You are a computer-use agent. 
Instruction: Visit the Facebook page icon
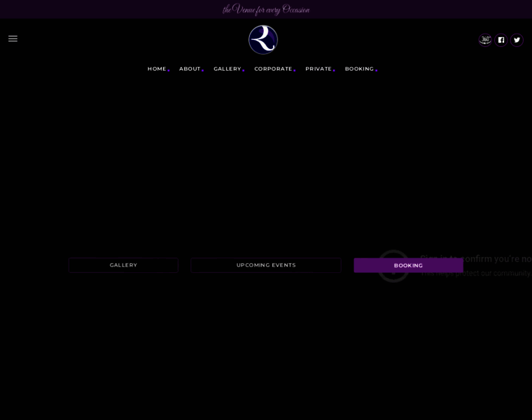coord(501,40)
